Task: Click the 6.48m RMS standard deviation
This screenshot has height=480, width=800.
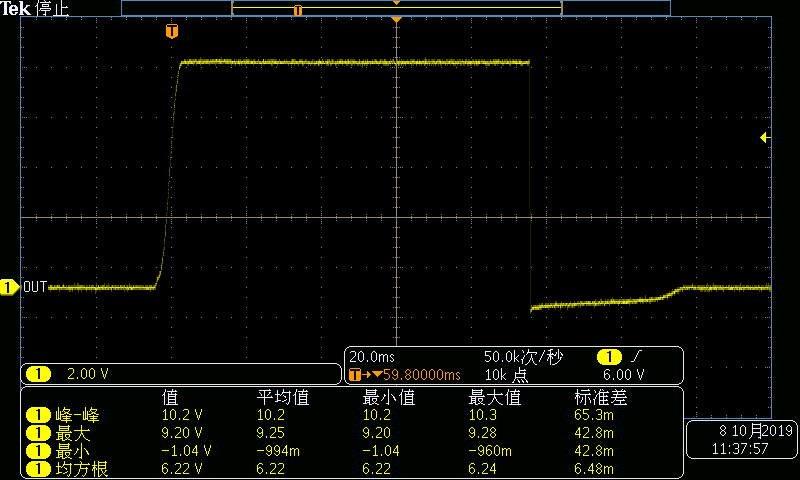Action: [x=594, y=469]
